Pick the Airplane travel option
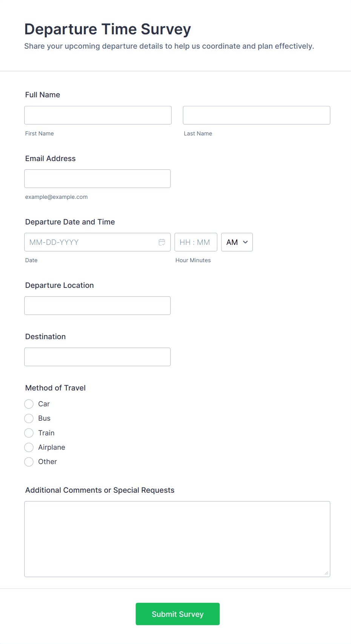This screenshot has width=351, height=644. (29, 447)
